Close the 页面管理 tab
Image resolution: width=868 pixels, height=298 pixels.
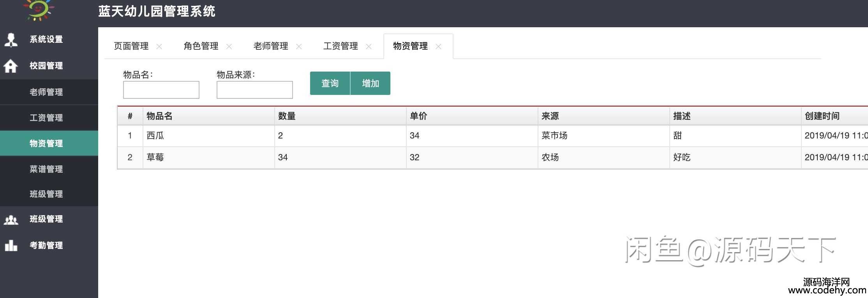click(159, 46)
